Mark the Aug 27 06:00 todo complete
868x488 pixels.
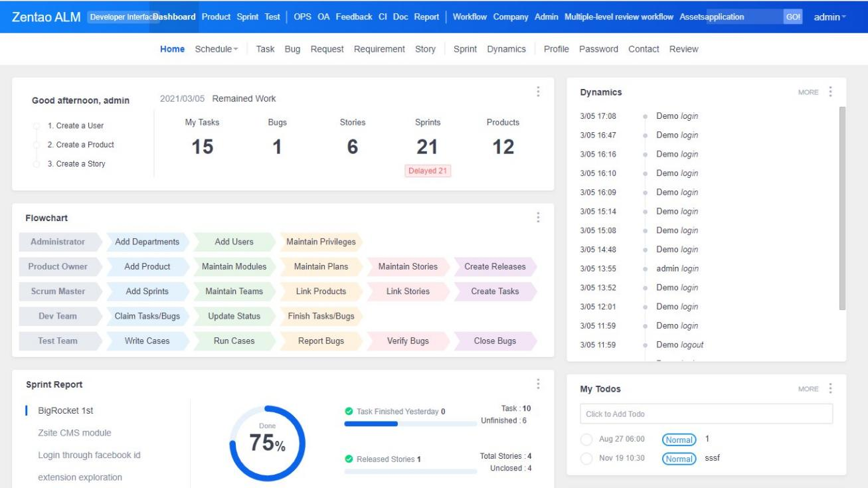tap(586, 440)
